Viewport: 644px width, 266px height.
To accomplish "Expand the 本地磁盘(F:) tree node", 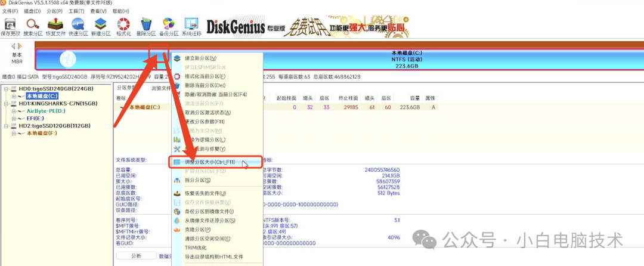I will 14,133.
